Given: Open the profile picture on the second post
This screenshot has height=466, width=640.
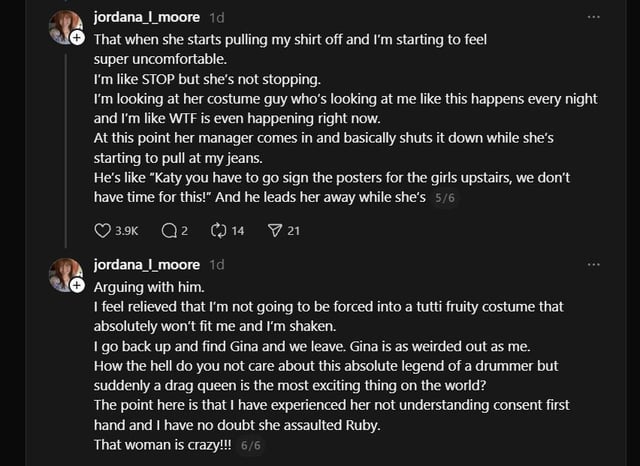Looking at the screenshot, I should point(63,272).
